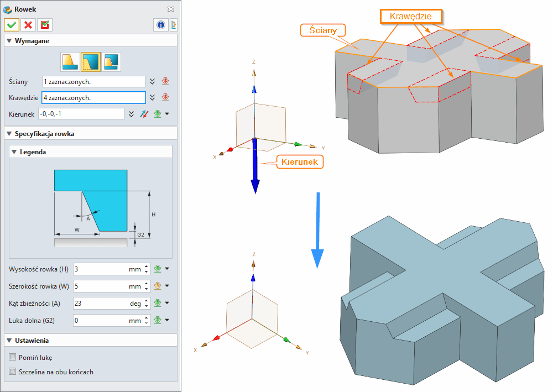
Task: Click the Apply icon next to cancel
Action: 44,25
